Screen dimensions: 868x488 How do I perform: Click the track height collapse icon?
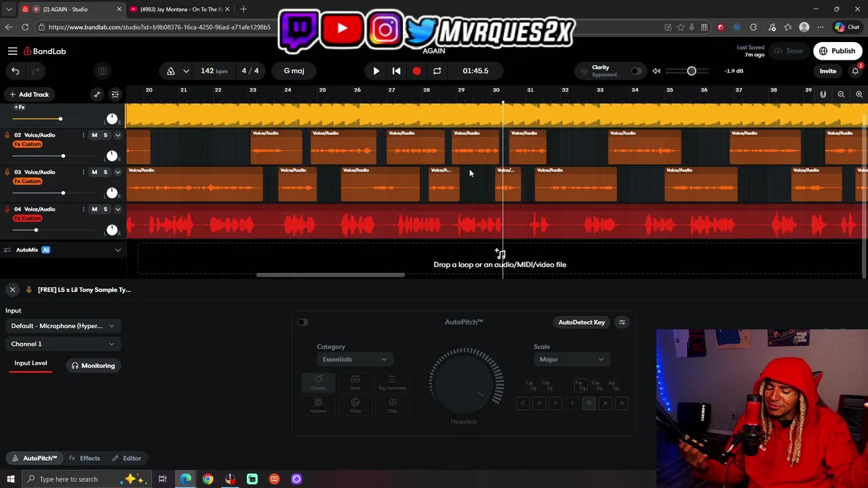coord(115,94)
